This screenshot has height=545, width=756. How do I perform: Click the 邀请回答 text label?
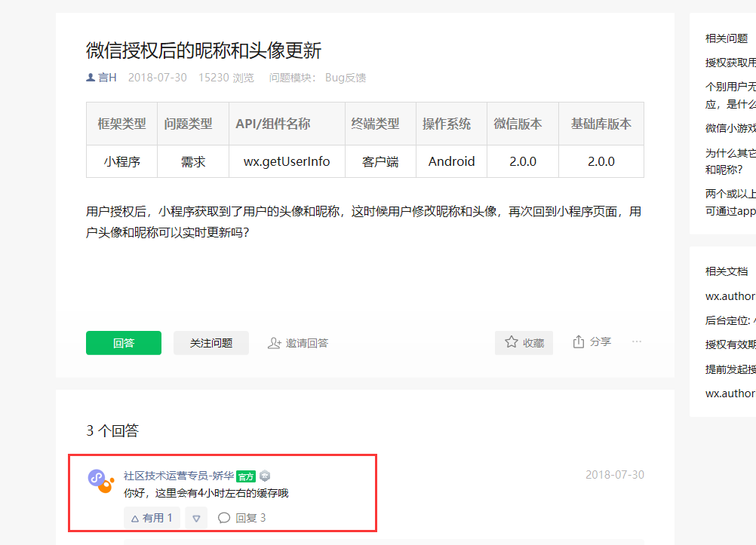(306, 343)
